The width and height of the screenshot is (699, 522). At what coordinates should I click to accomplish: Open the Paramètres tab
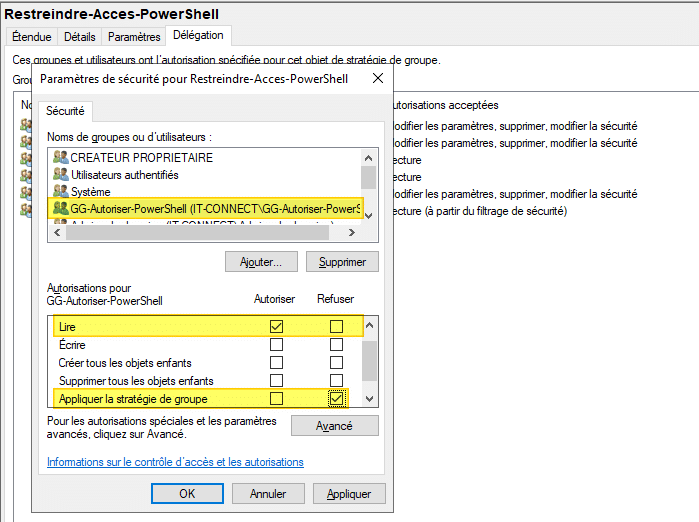[134, 37]
